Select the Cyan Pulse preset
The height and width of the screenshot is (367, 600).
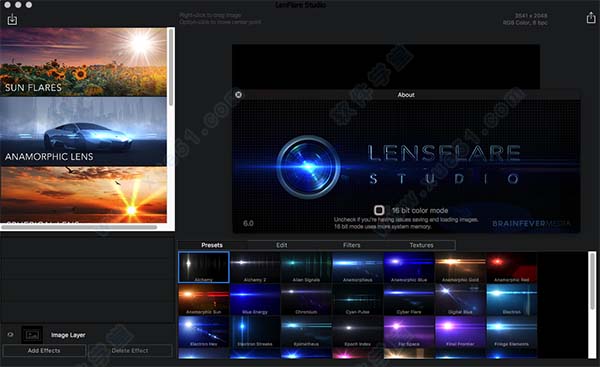[358, 299]
